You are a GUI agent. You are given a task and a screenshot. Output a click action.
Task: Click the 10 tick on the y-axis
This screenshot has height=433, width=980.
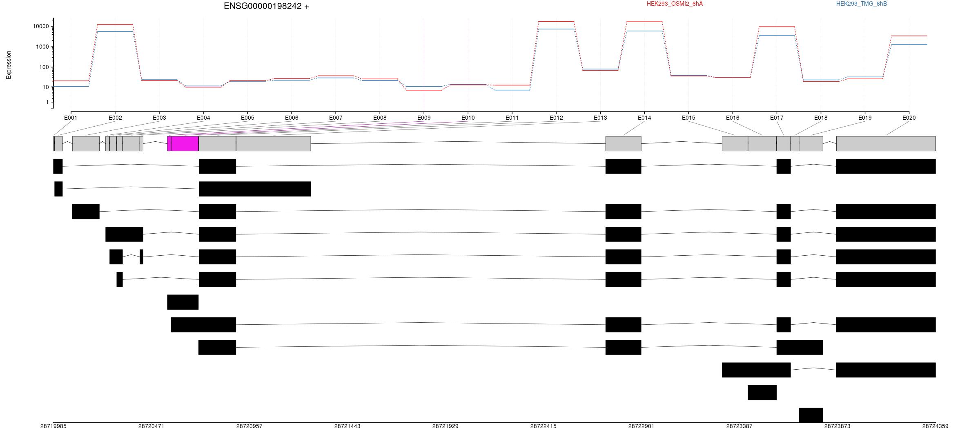[x=45, y=87]
